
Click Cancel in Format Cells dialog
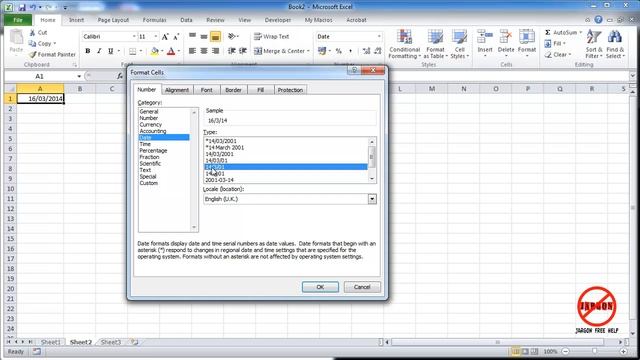point(362,287)
